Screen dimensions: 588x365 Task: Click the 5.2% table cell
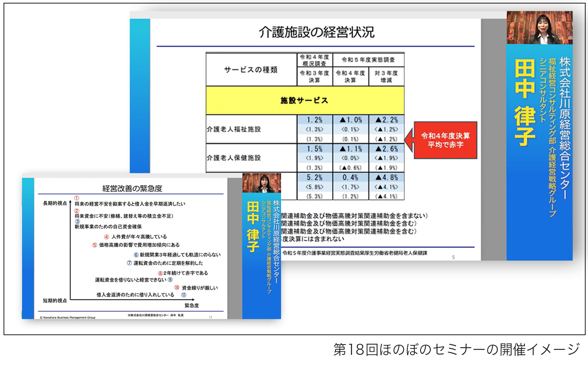[314, 178]
